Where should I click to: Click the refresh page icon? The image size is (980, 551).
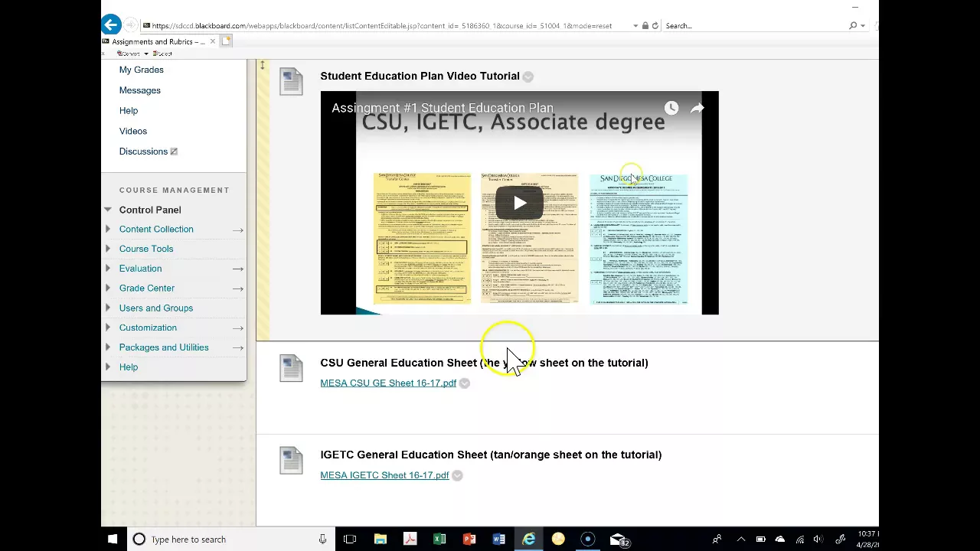click(x=655, y=26)
